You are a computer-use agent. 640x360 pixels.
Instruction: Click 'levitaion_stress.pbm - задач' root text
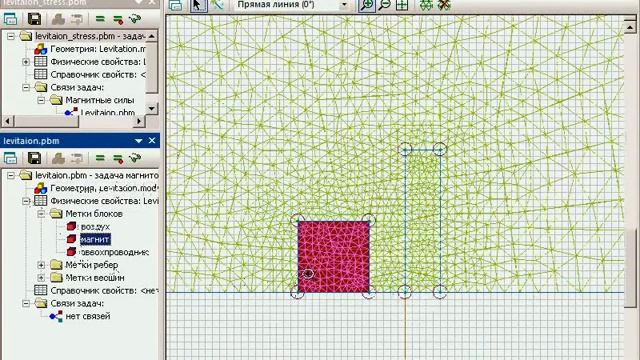90,36
